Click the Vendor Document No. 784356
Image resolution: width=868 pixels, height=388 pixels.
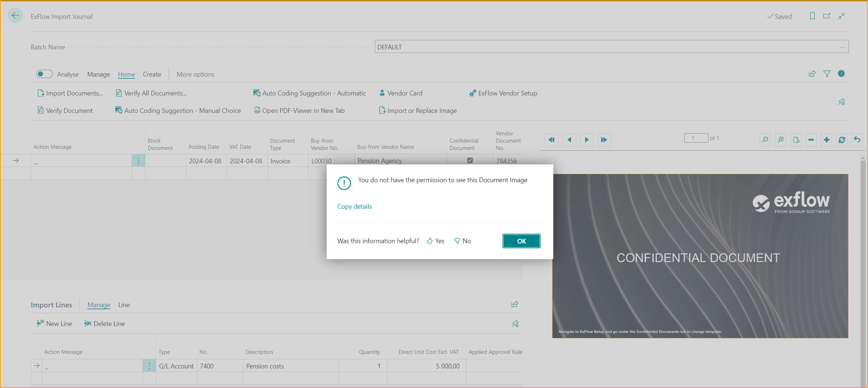[x=508, y=160]
